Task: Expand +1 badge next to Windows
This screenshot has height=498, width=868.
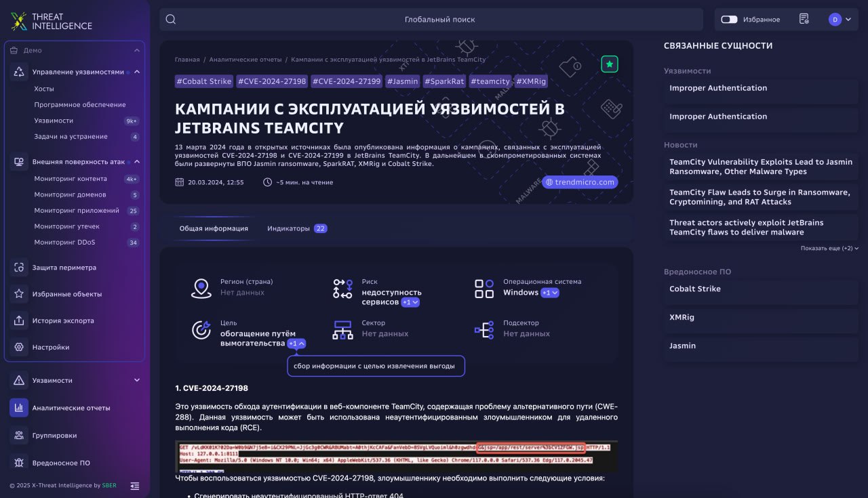Action: tap(550, 293)
